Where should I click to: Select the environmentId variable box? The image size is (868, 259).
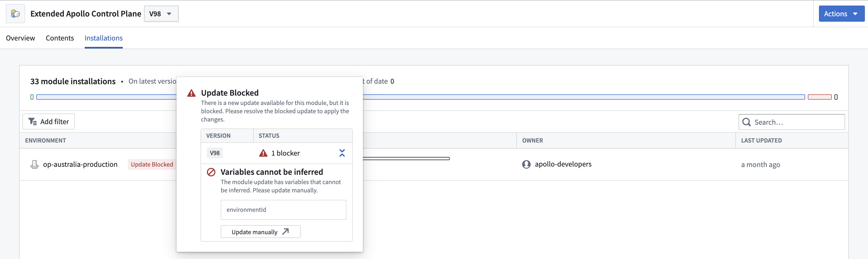point(283,210)
